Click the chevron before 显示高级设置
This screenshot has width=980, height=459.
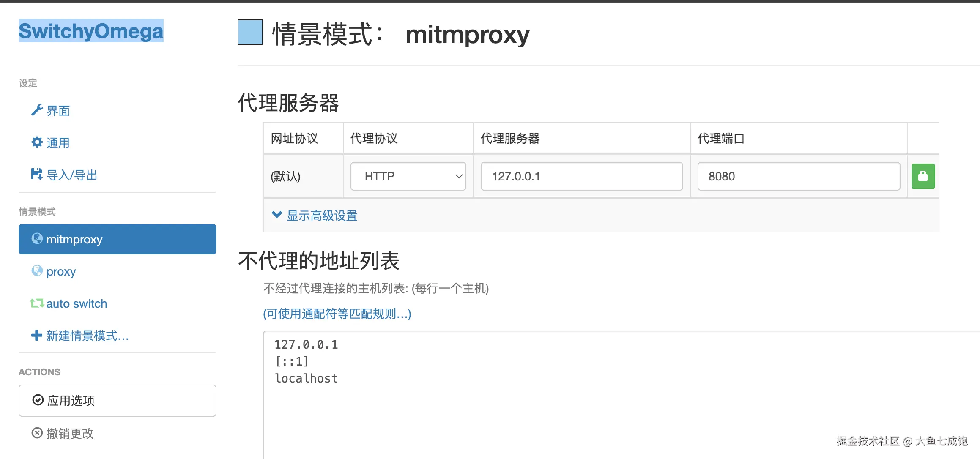(276, 215)
